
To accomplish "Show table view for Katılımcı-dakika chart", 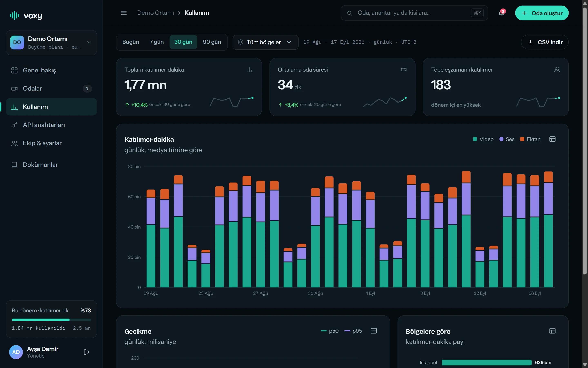I will 552,139.
